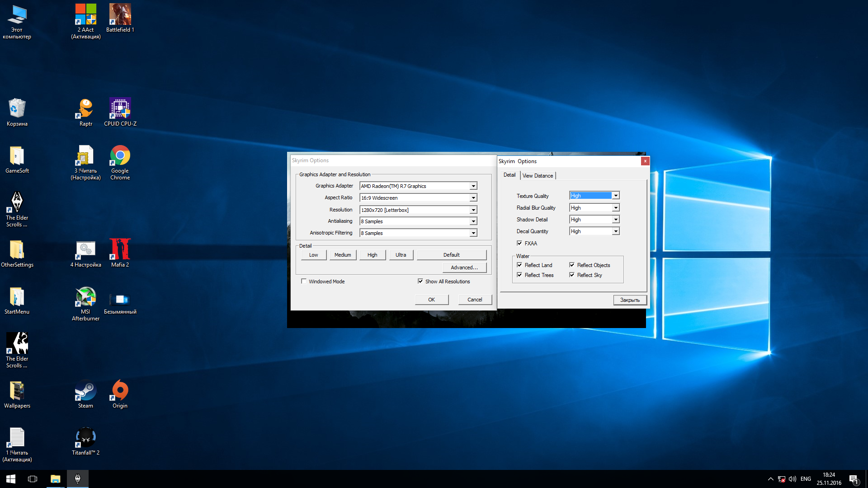Disable the FXAA checkbox
This screenshot has width=868, height=488.
[x=527, y=243]
